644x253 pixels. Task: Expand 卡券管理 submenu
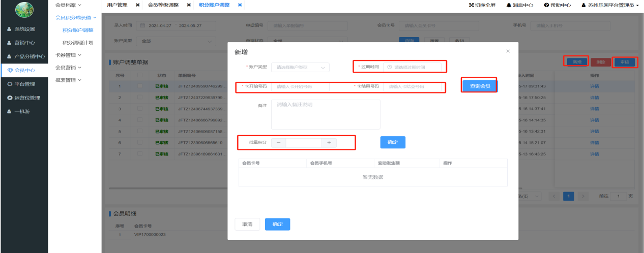click(x=68, y=55)
